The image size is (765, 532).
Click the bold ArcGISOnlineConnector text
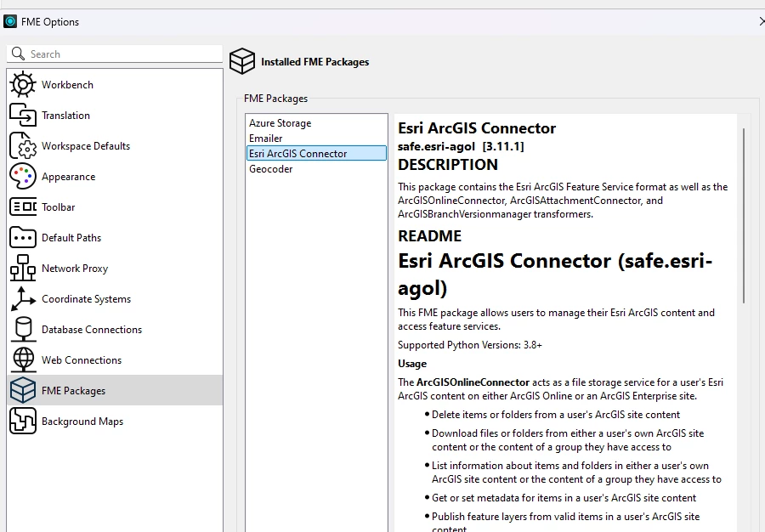(x=473, y=382)
